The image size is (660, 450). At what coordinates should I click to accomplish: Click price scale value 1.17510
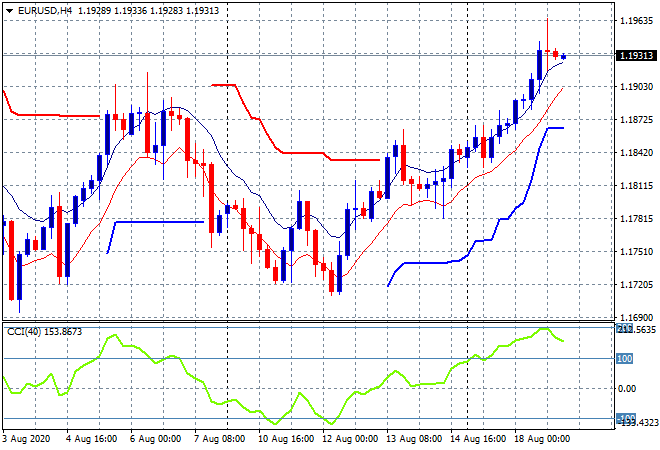point(636,252)
